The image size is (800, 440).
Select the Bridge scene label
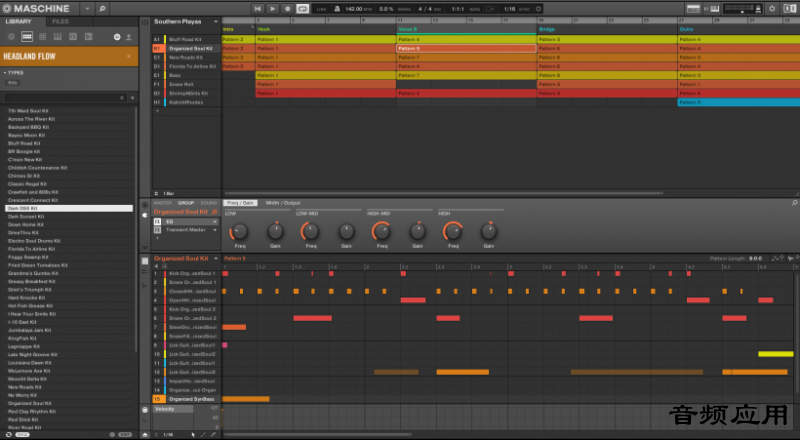pos(546,29)
